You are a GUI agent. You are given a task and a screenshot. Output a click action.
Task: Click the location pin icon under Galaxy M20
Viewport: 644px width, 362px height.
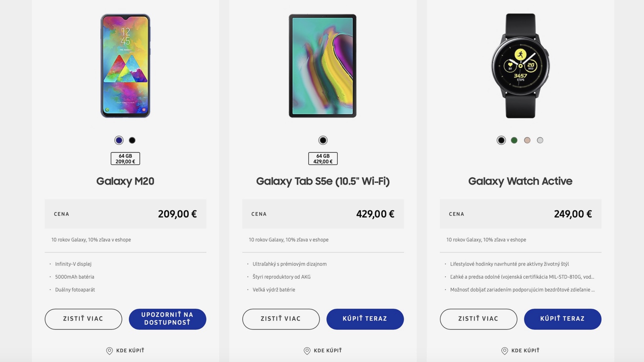pos(109,350)
